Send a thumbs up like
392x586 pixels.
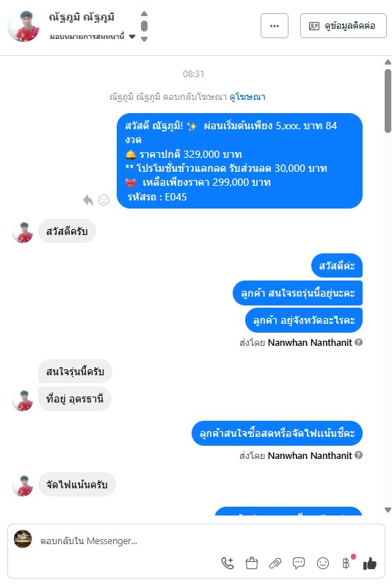[369, 563]
